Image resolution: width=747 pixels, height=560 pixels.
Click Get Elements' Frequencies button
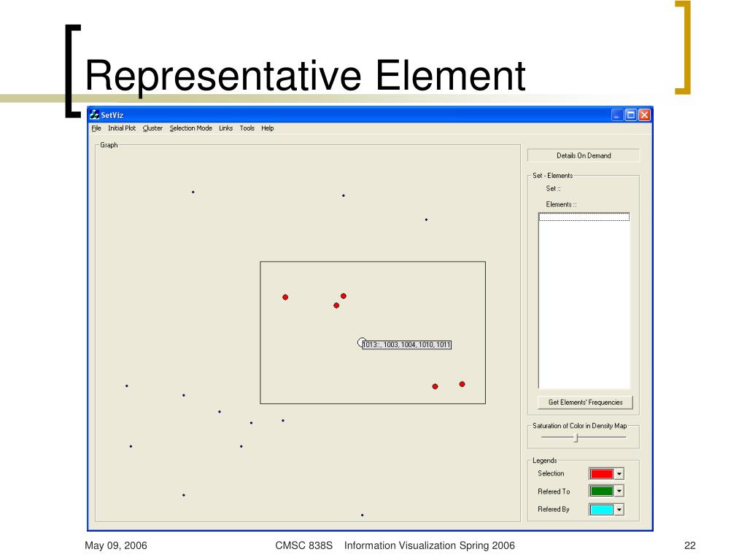pos(585,402)
